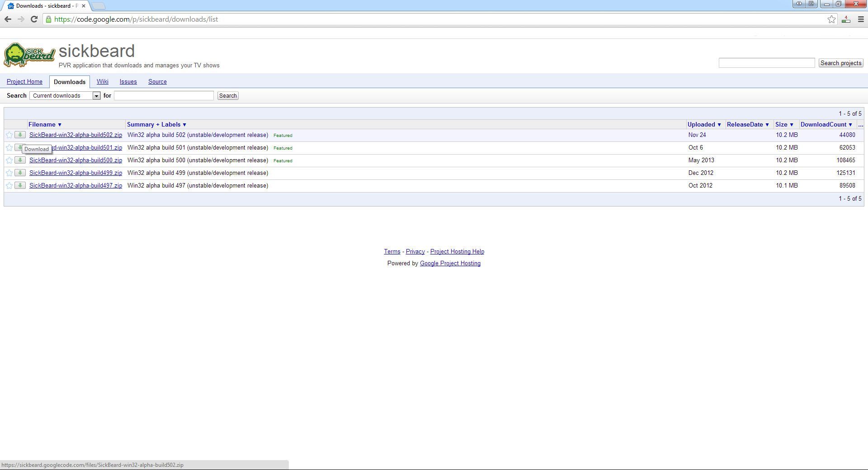Open SickBeard-win32-alpha-build499.zip link
The height and width of the screenshot is (470, 868).
coord(75,173)
